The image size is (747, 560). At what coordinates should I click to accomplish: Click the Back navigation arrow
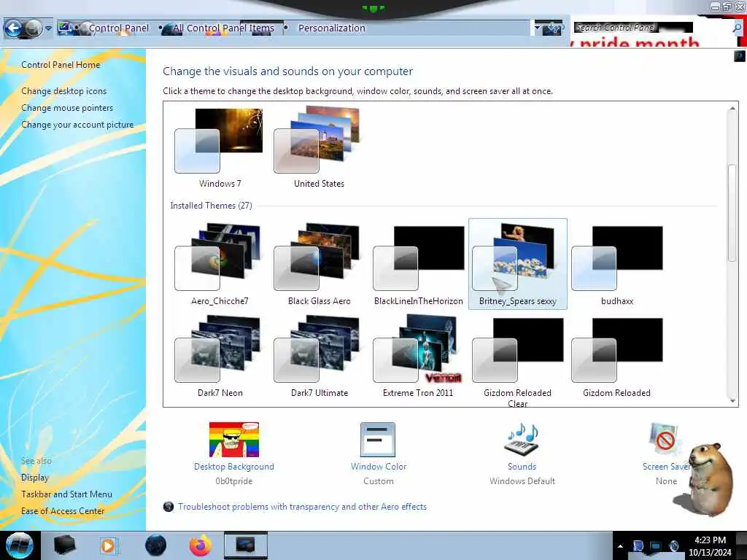[x=13, y=28]
